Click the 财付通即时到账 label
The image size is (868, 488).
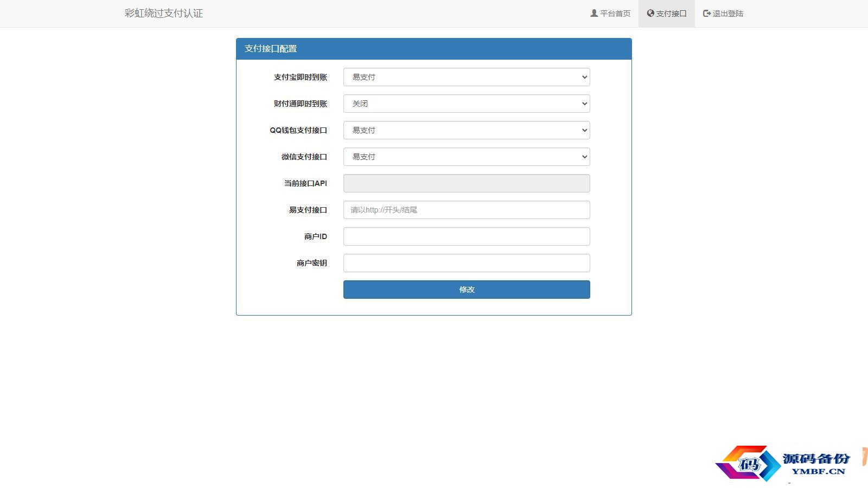click(x=301, y=104)
